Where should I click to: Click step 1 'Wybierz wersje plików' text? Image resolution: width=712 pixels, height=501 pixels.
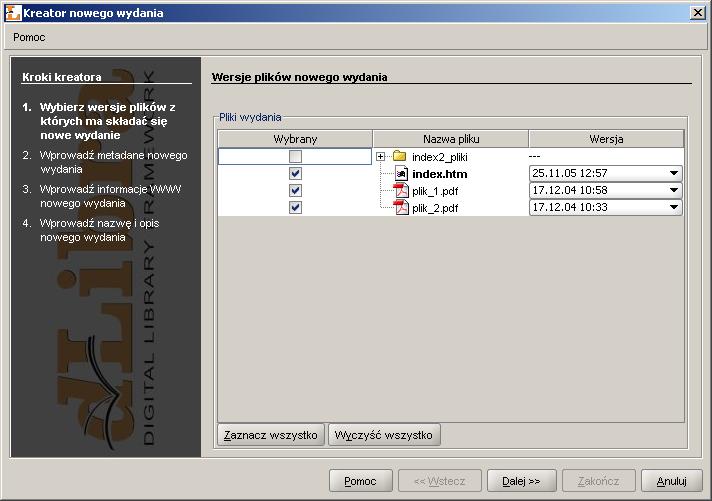108,121
